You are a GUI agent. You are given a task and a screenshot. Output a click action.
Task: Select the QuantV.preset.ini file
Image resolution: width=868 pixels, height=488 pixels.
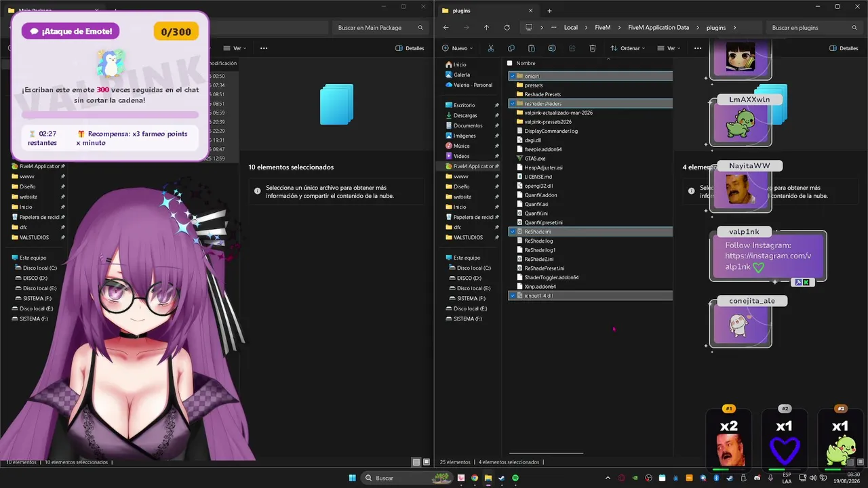coord(543,222)
